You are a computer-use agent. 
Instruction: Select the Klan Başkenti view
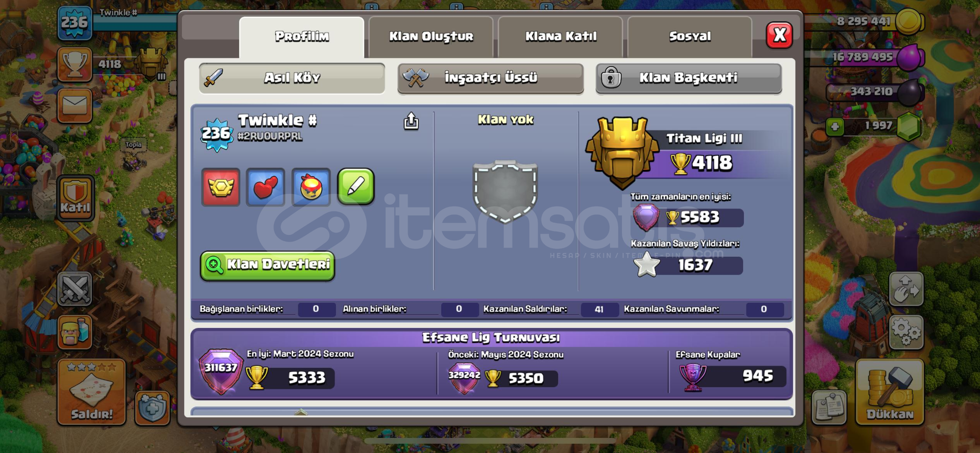[689, 78]
